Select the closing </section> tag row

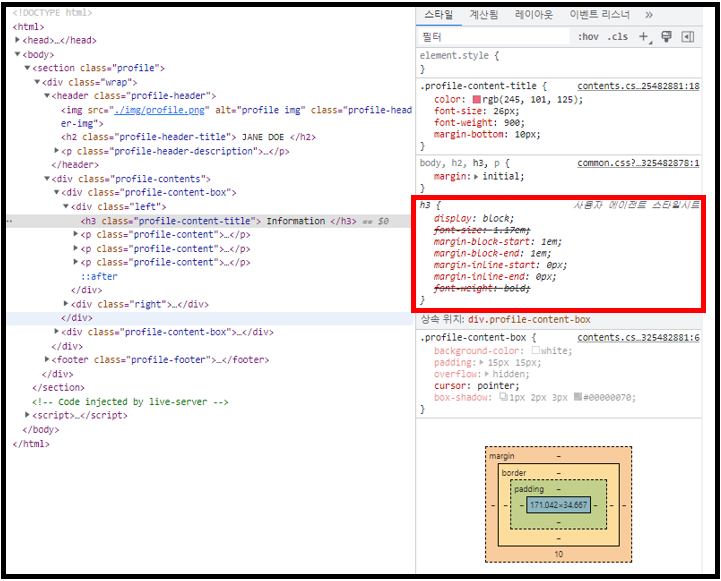pos(58,387)
